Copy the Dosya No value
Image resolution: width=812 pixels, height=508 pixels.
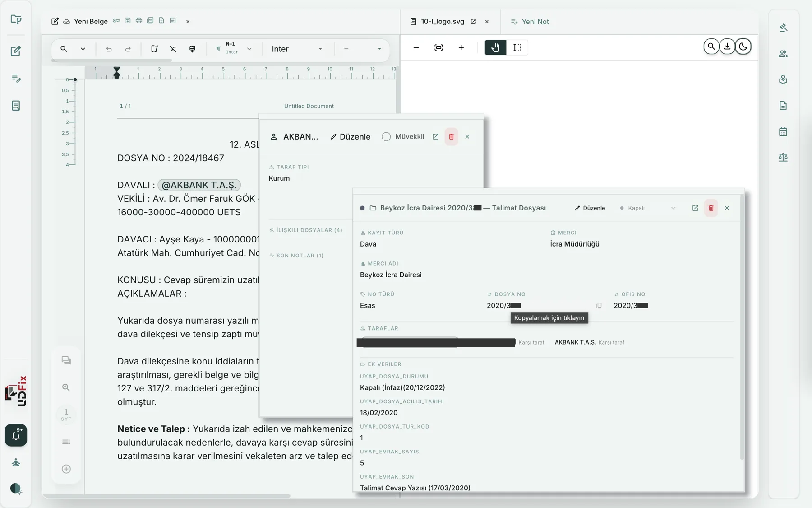pyautogui.click(x=599, y=306)
